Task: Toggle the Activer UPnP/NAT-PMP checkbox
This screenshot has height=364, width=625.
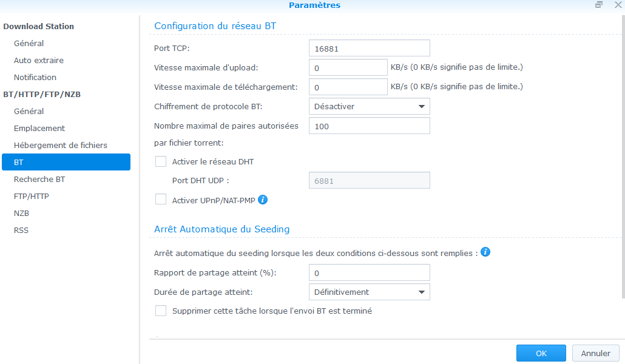Action: (x=161, y=200)
